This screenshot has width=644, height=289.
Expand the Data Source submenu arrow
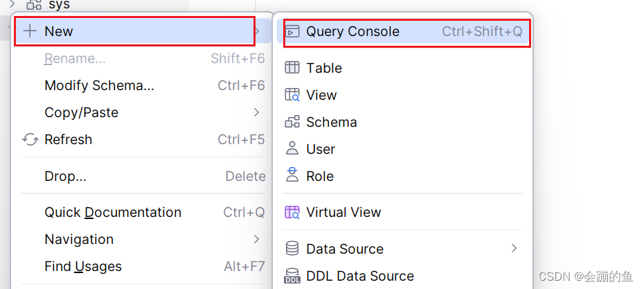click(514, 248)
